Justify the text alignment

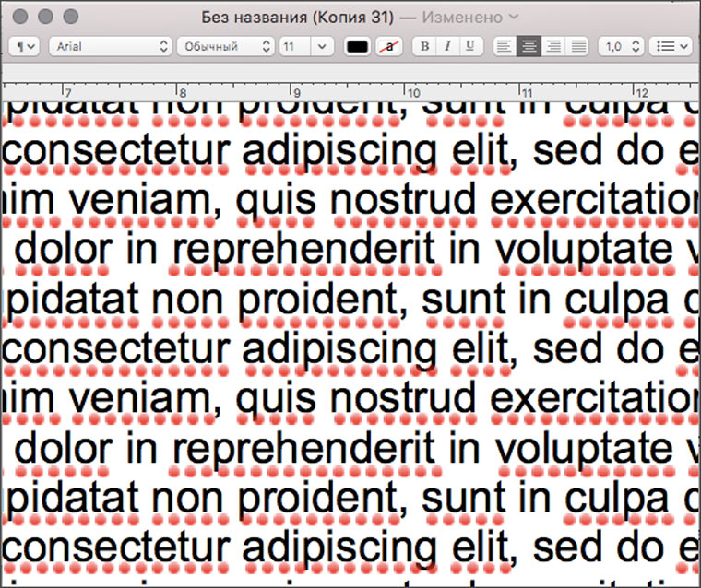pos(577,46)
